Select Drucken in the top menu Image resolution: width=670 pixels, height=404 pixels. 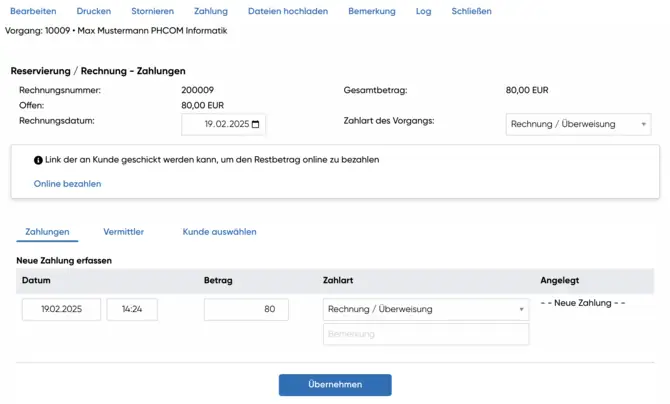(93, 11)
